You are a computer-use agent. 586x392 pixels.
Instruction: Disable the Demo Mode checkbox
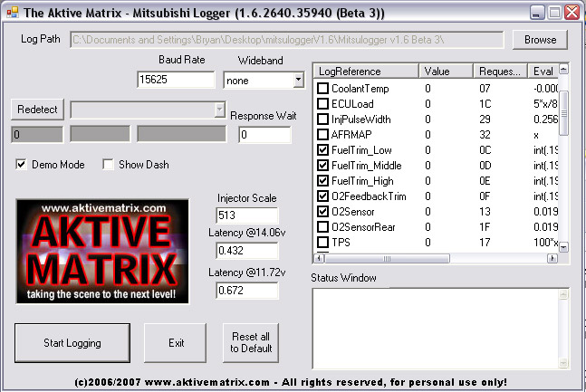(x=22, y=165)
